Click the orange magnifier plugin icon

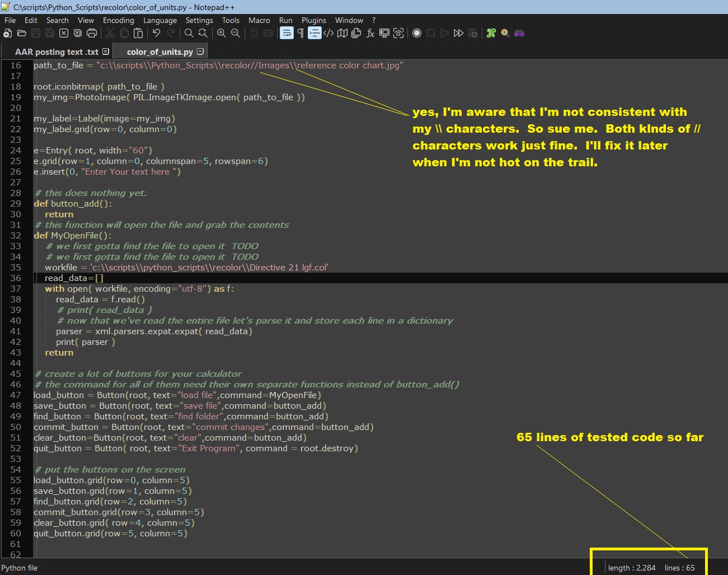(x=505, y=34)
